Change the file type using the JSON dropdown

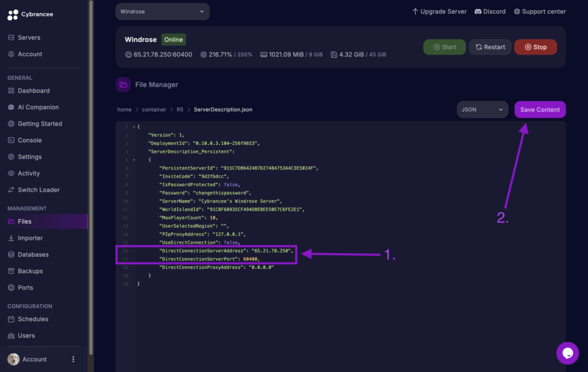click(x=482, y=109)
